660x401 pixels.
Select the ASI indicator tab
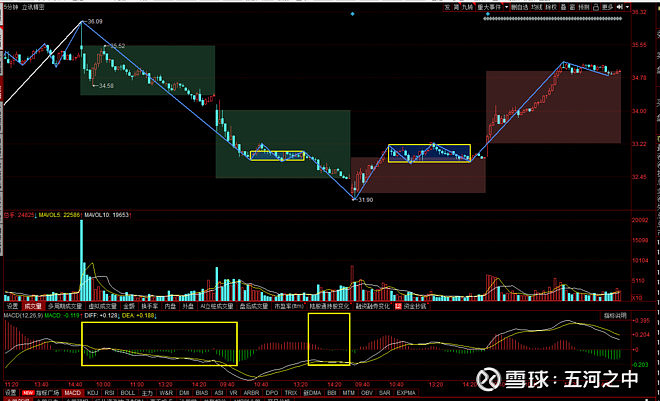[219, 393]
